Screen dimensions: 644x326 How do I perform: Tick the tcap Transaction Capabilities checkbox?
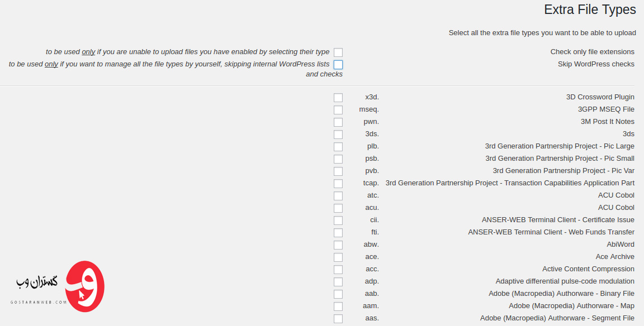point(338,184)
